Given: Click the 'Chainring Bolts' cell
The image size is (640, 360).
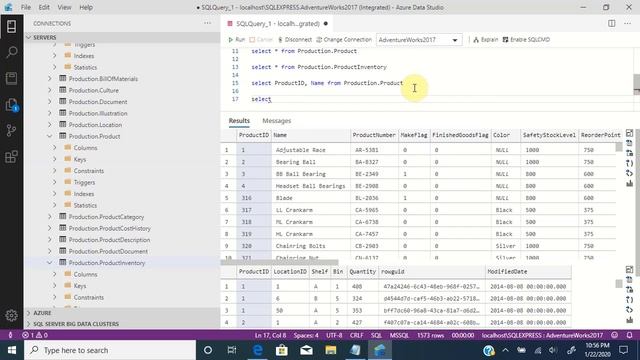Looking at the screenshot, I should pyautogui.click(x=311, y=246).
